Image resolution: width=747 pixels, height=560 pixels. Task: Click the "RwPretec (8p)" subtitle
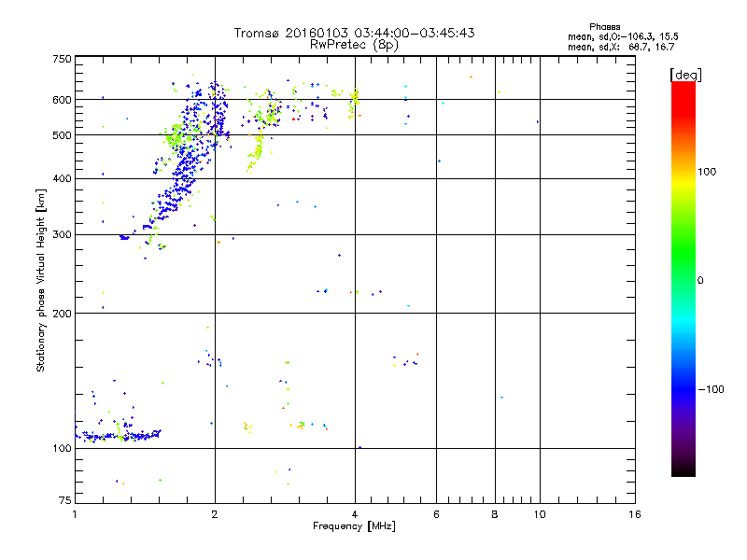[354, 45]
